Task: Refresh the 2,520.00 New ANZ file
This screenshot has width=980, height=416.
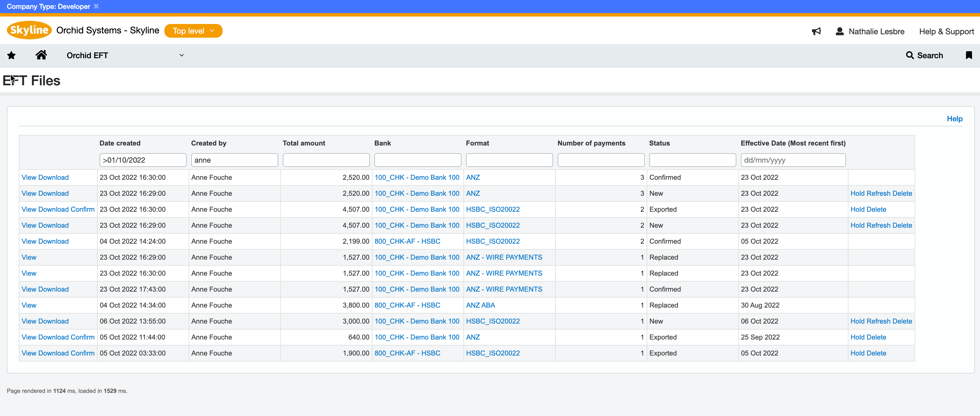Action: point(878,193)
